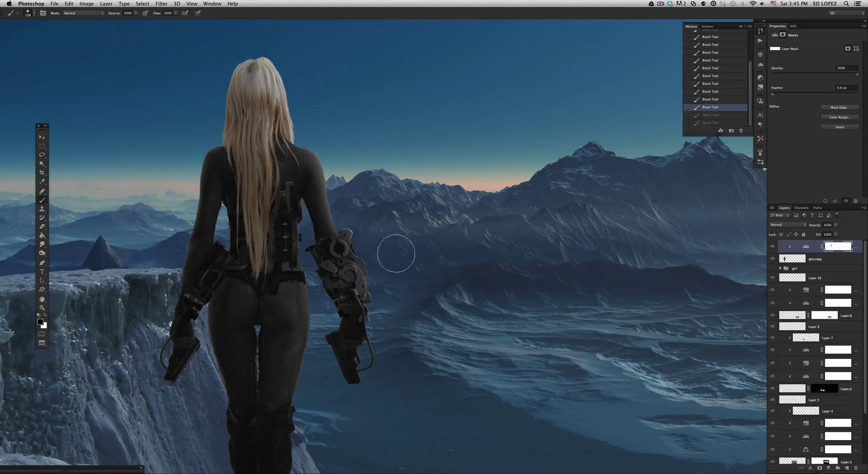Hide Layer 7 eye icon

(772, 338)
